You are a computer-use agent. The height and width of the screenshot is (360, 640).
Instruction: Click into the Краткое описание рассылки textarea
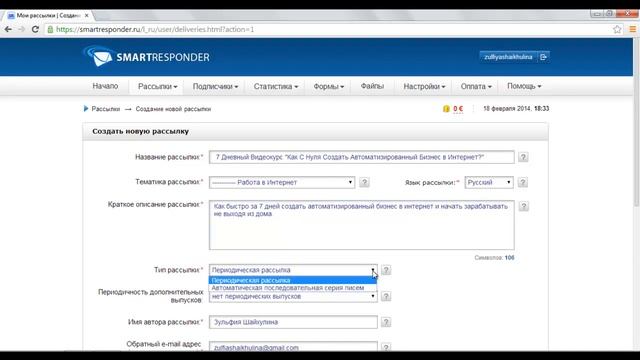tap(362, 225)
